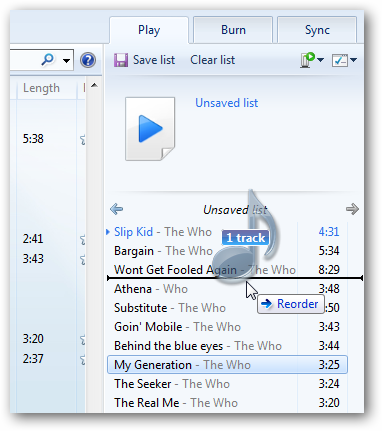The height and width of the screenshot is (431, 382).
Task: Select the Goin' Mobile track
Action: 227,327
